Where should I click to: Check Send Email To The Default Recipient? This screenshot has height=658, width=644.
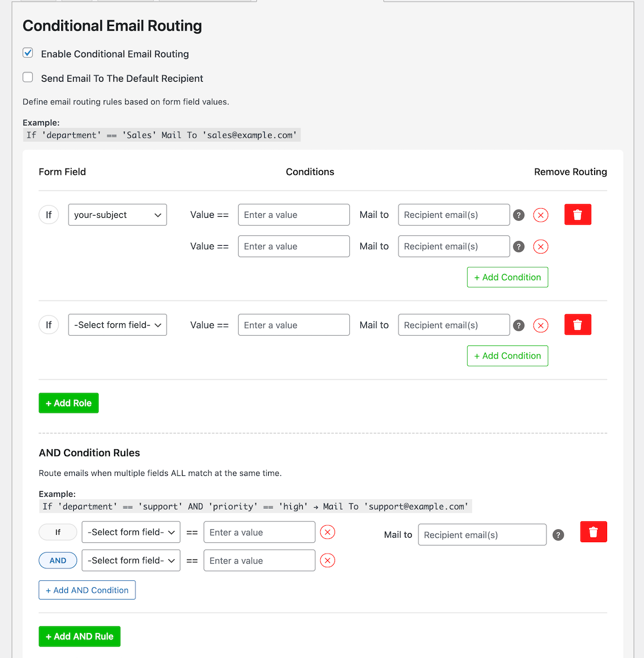[28, 77]
